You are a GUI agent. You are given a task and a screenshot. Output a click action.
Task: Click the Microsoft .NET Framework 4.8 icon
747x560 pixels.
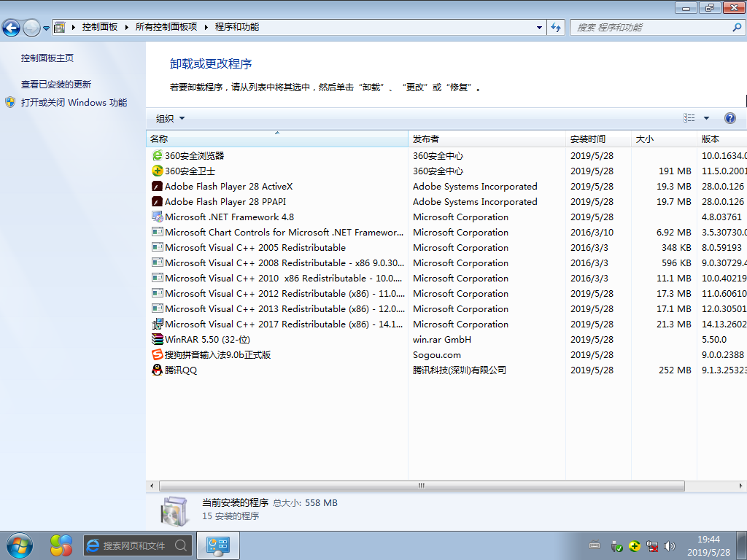tap(158, 217)
